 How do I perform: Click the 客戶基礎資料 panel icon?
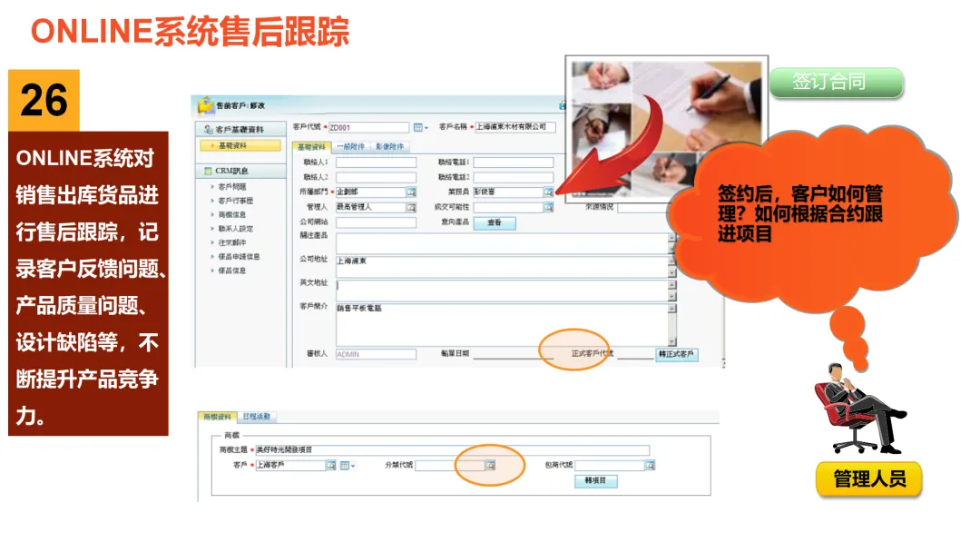pos(208,130)
